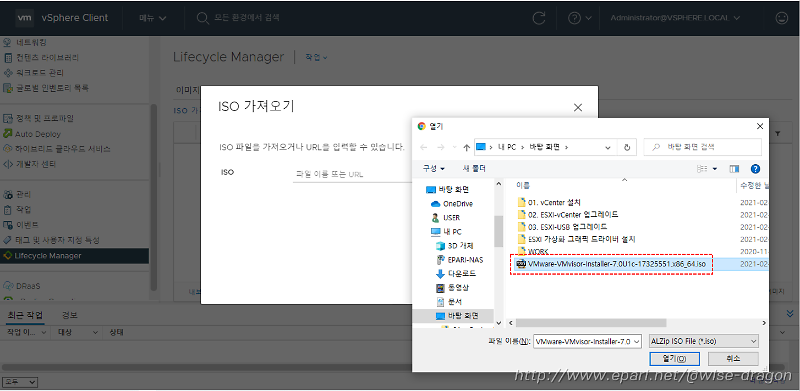Select Lifecycle Manager in the sidebar

point(74,256)
